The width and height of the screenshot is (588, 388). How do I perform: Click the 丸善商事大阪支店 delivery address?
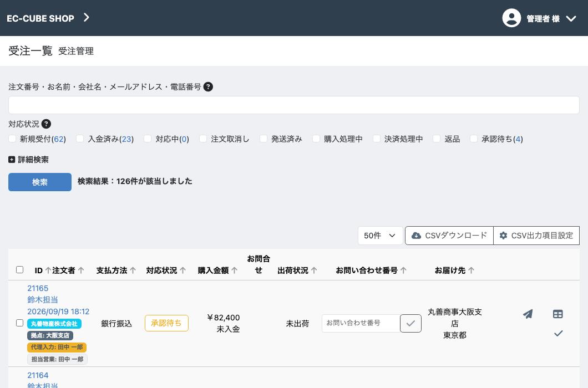point(455,318)
